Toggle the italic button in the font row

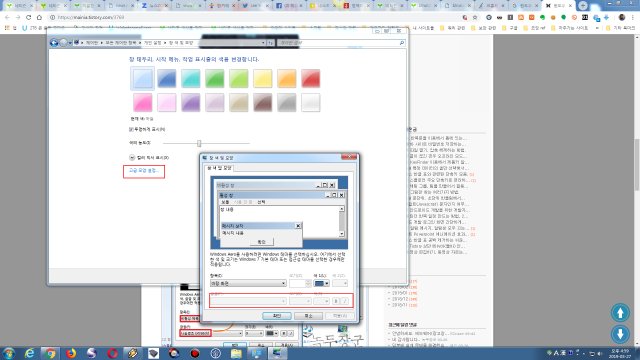345,301
